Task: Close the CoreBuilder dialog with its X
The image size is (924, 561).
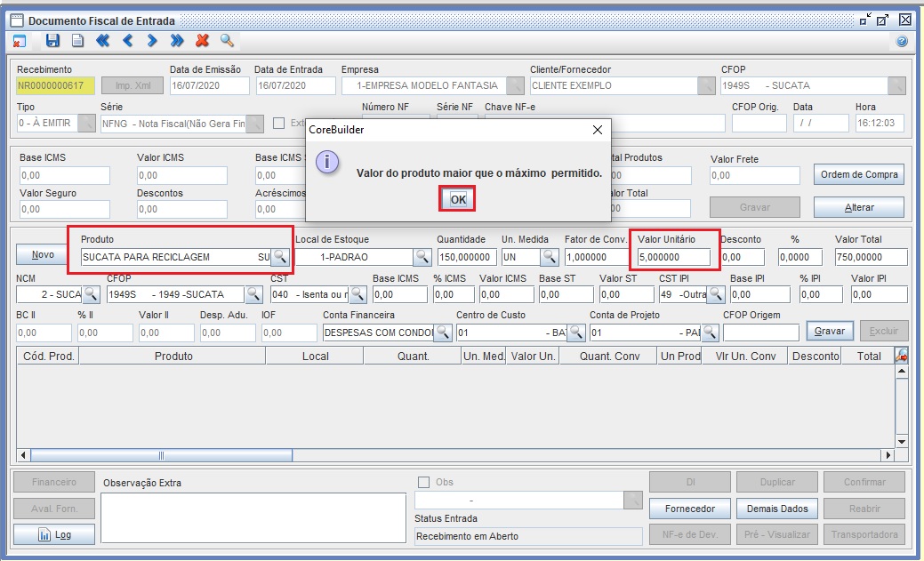Action: 597,130
